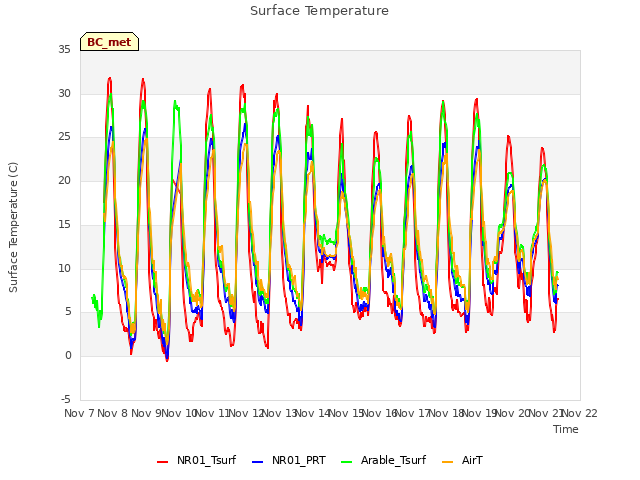This screenshot has width=640, height=480.
Task: Click the Nov 8 x-axis label
Action: [113, 413]
